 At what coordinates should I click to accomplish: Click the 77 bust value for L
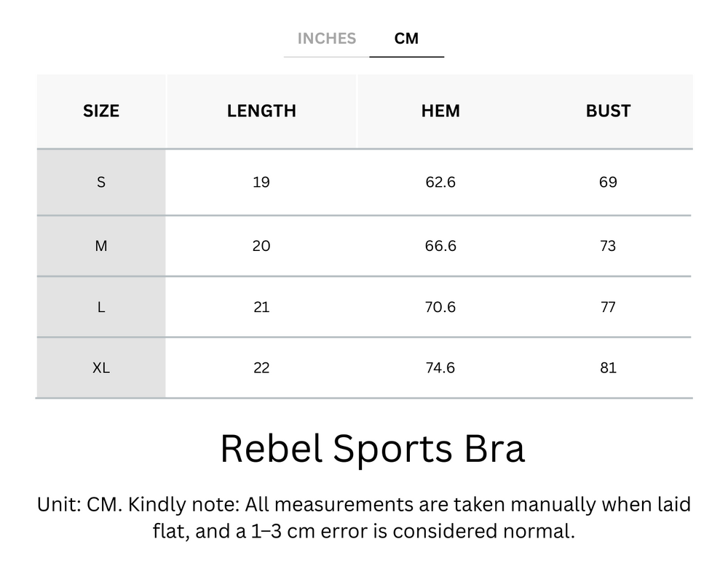point(608,307)
